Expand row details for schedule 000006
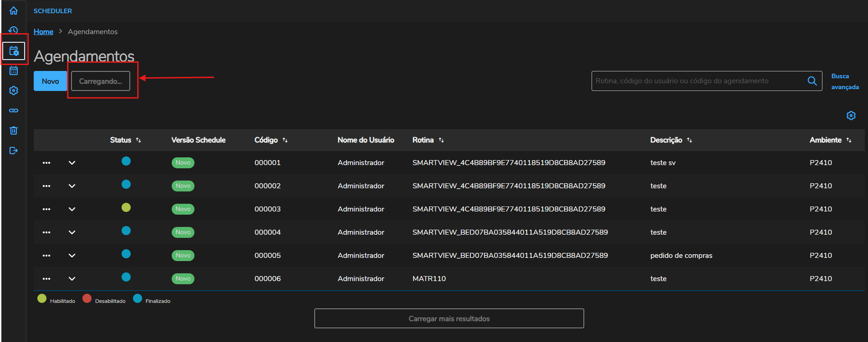 click(x=72, y=279)
